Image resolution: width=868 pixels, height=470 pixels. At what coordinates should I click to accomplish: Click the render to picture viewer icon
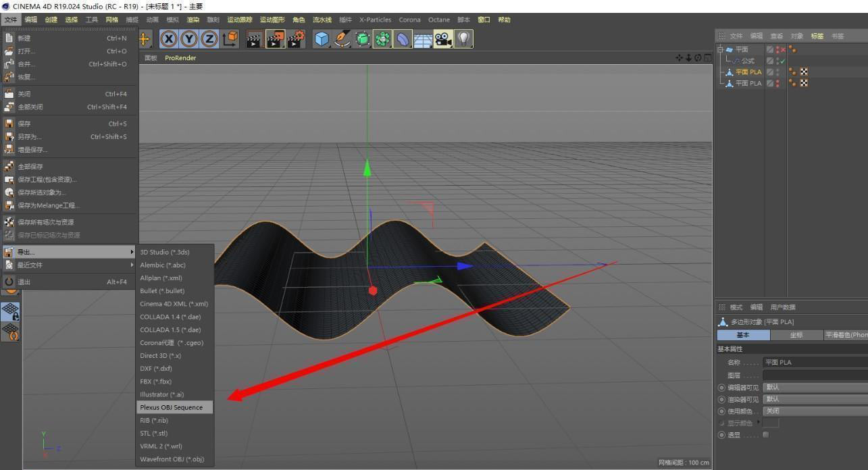pos(275,39)
